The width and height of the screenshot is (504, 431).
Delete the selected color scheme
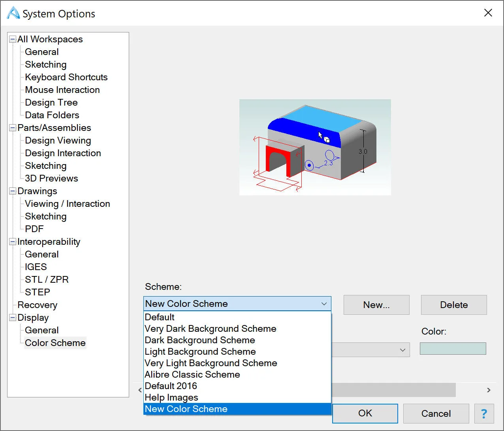click(x=454, y=305)
